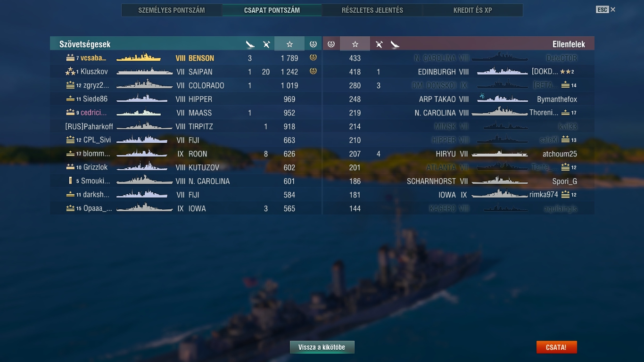Image resolution: width=644 pixels, height=362 pixels.
Task: Switch to Részletes jelentés tab
Action: tap(372, 10)
